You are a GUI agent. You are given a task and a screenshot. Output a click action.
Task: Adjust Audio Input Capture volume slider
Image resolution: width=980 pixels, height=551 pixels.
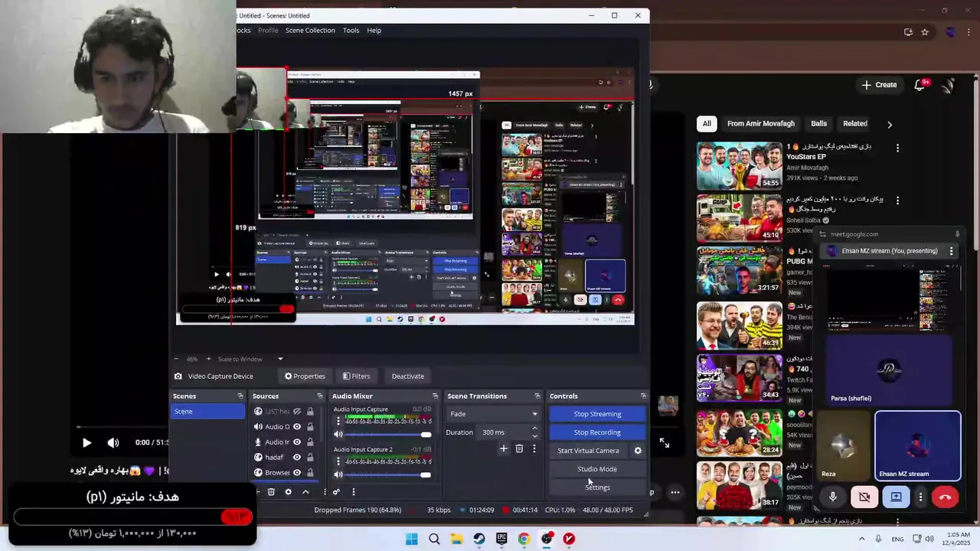pyautogui.click(x=390, y=434)
